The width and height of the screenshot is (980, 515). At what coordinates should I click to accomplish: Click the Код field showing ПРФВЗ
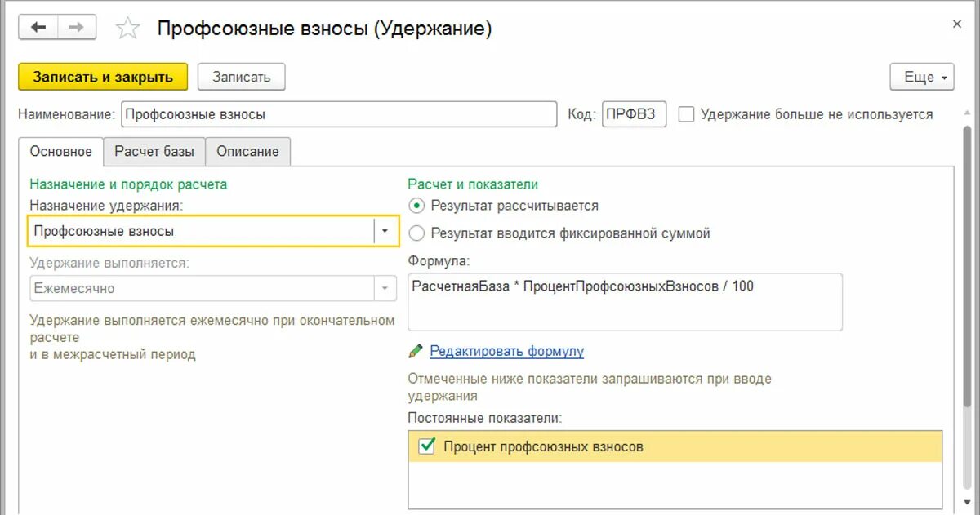[x=633, y=114]
